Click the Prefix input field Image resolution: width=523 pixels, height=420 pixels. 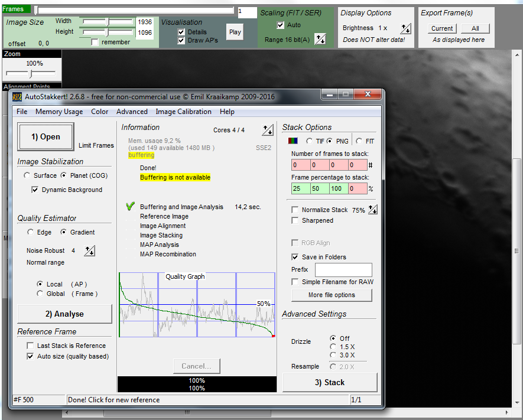tap(343, 270)
